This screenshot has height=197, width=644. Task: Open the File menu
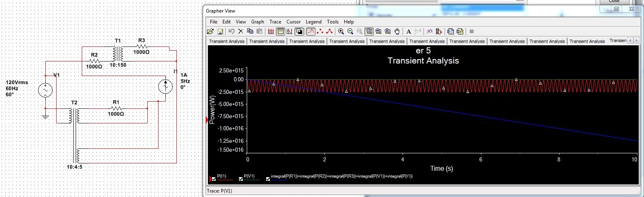tap(214, 22)
